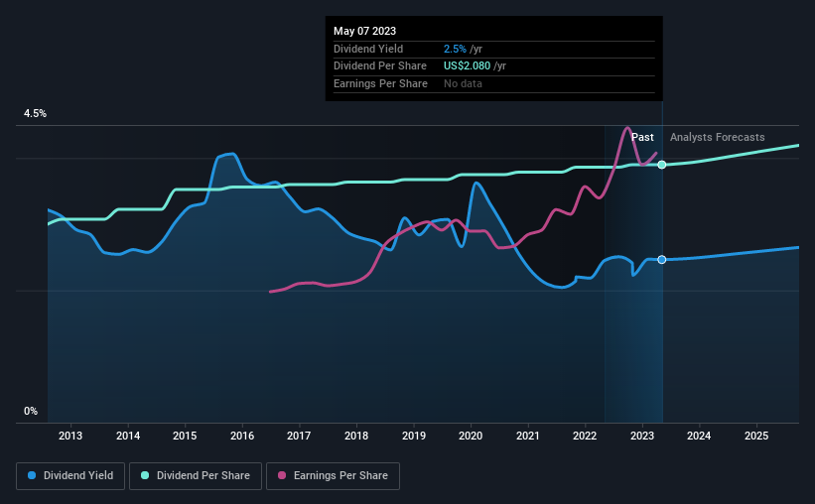Click the 4.5% y-axis label
This screenshot has width=815, height=504.
[x=35, y=113]
